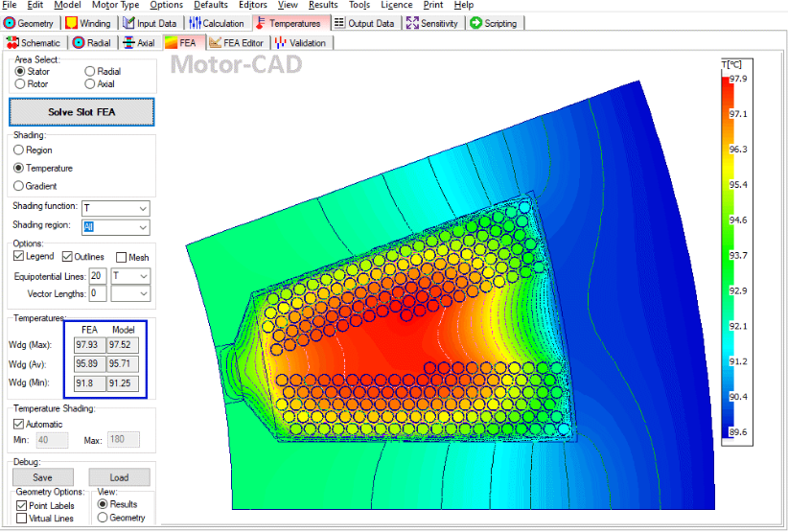This screenshot has height=532, width=788.
Task: Click the Validation sub-tab icon
Action: 281,42
